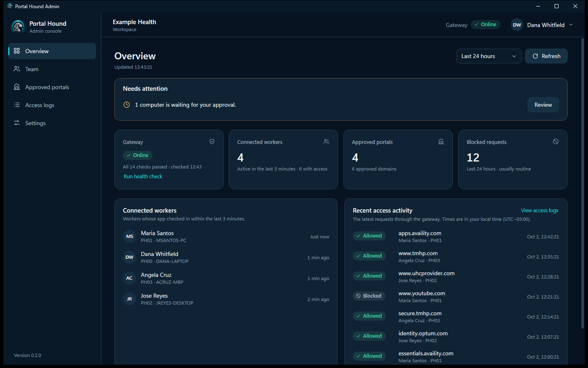Maximize the Portal Hound Admin window
588x368 pixels.
557,6
